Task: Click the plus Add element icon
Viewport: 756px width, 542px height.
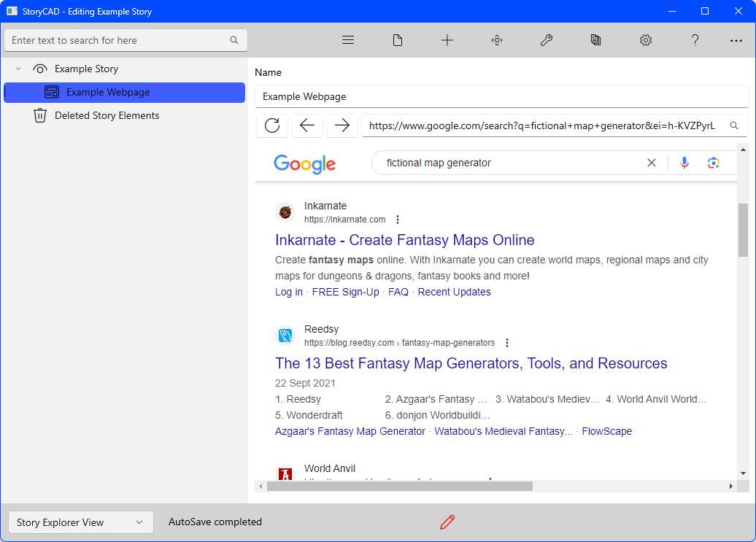Action: pyautogui.click(x=447, y=40)
